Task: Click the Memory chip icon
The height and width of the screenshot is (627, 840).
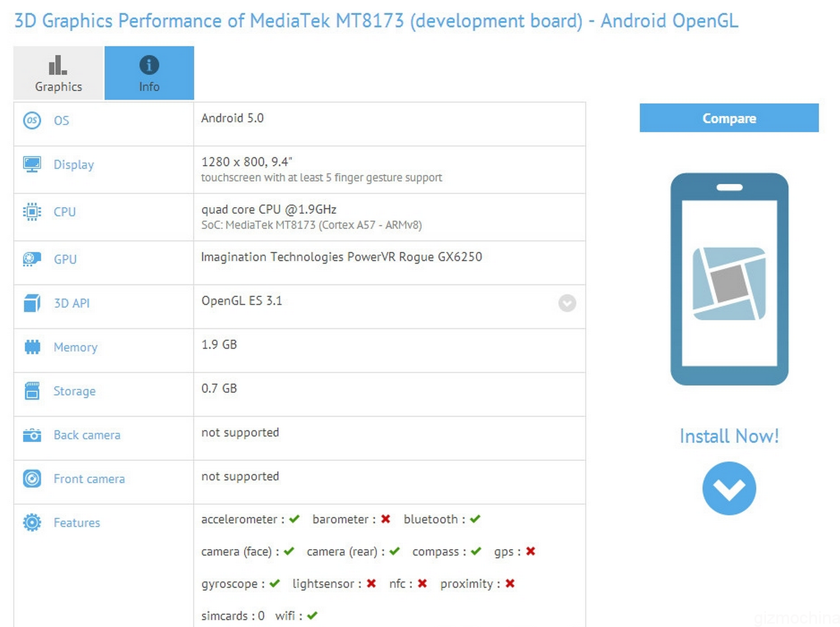Action: click(x=32, y=347)
